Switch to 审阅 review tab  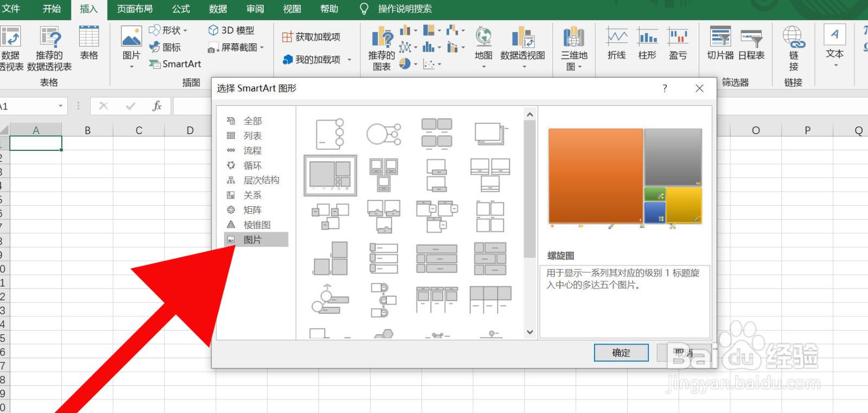pos(255,9)
